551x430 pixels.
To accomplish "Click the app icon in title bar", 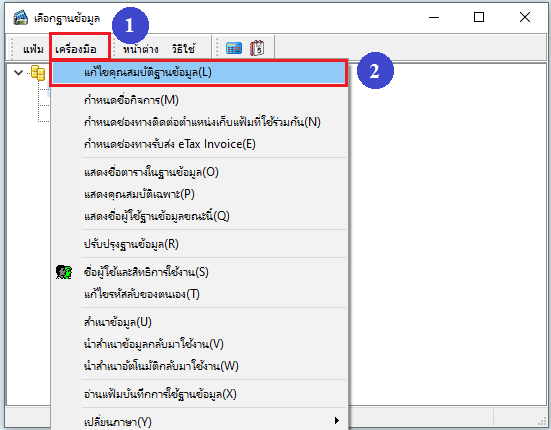I will (x=21, y=18).
